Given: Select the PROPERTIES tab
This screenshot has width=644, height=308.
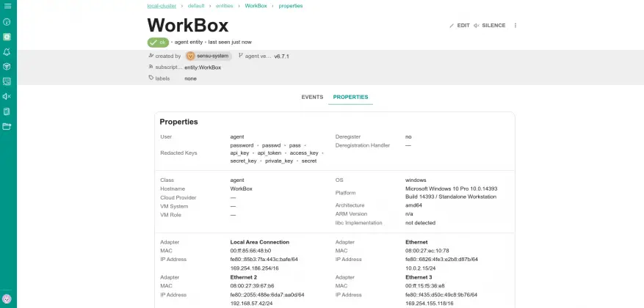Looking at the screenshot, I should click(350, 97).
